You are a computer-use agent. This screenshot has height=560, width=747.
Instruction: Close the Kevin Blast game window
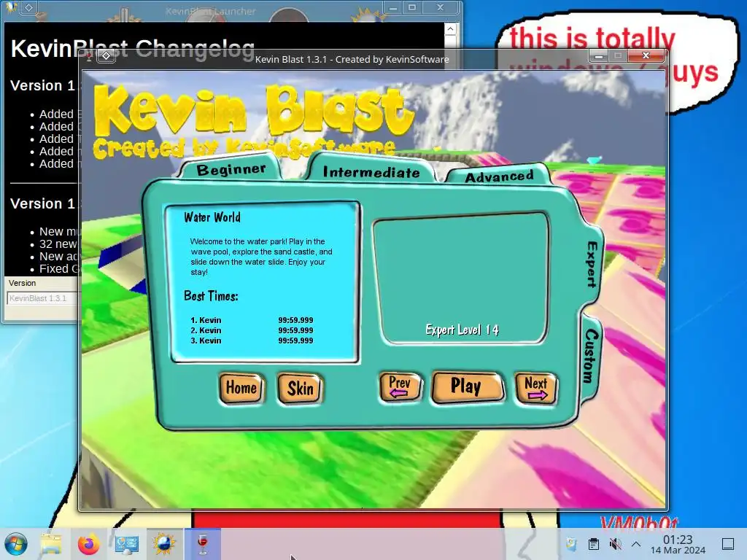click(x=646, y=55)
